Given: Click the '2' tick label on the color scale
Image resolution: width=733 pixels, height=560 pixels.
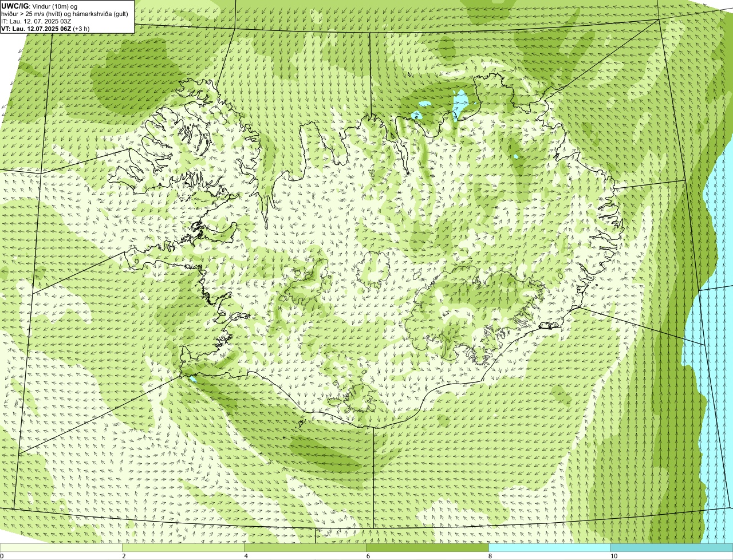Looking at the screenshot, I should 124,556.
